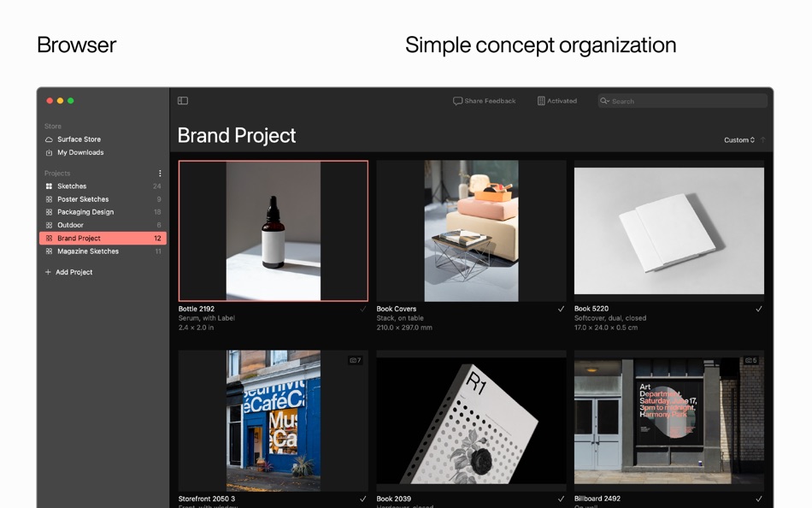Select the Book 5220 thumbnail
This screenshot has width=812, height=508.
tap(669, 231)
